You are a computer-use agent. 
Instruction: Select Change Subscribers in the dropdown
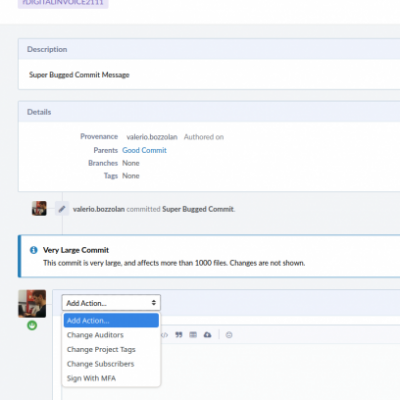point(100,364)
